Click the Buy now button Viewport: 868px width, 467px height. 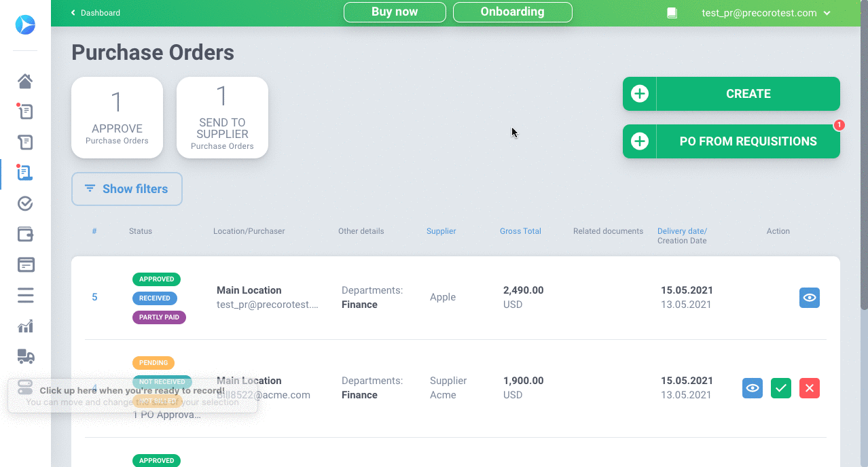[395, 12]
